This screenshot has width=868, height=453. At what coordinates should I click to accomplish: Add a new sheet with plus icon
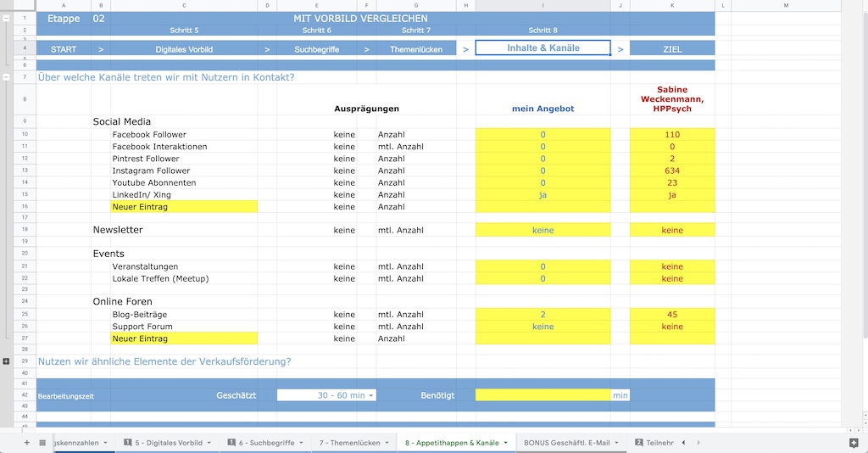click(26, 443)
